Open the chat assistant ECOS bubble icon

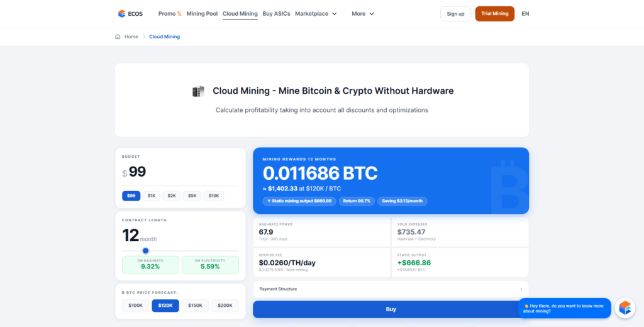(x=625, y=308)
